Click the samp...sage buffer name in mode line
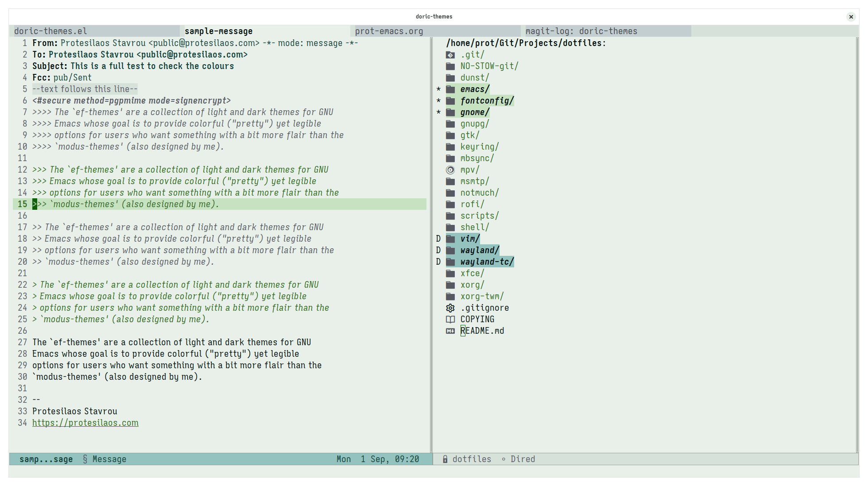 tap(46, 459)
